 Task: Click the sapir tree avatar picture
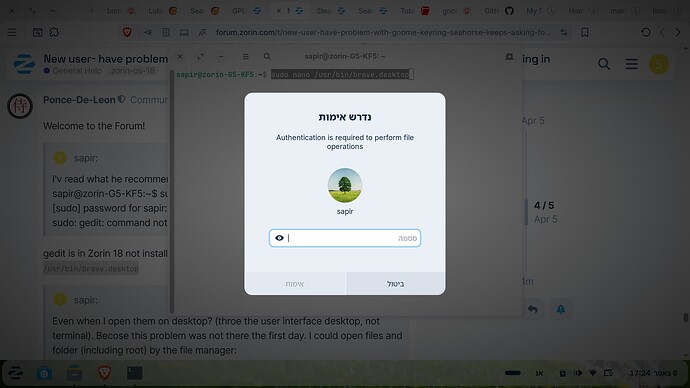click(x=345, y=185)
